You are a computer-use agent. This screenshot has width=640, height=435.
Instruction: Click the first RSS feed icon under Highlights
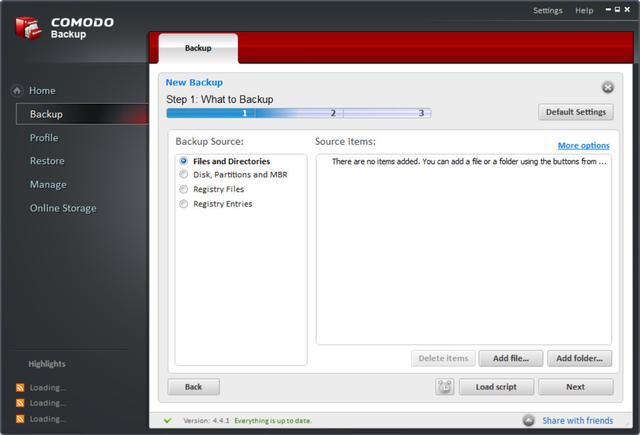[19, 387]
